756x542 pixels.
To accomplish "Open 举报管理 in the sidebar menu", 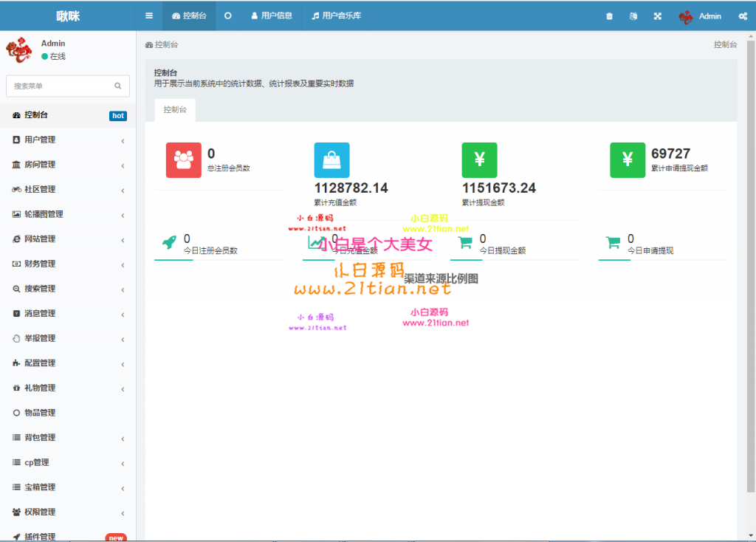I will pos(68,338).
